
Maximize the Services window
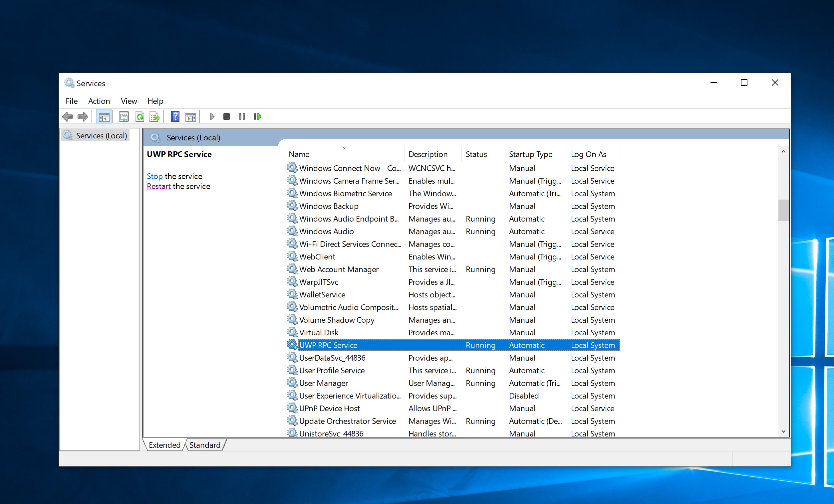click(x=744, y=83)
